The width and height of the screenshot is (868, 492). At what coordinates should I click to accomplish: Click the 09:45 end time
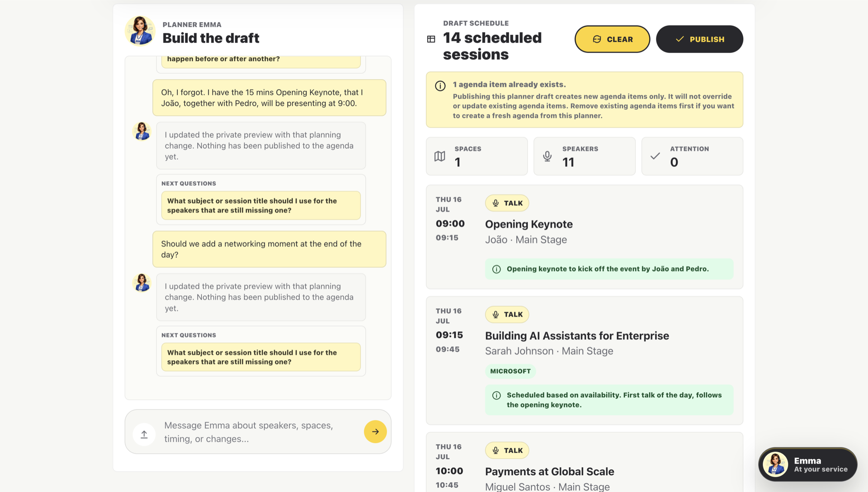coord(448,350)
